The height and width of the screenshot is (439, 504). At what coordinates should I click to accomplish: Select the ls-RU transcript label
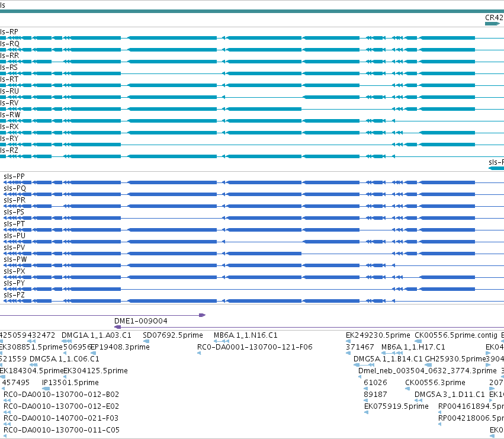[x=9, y=91]
